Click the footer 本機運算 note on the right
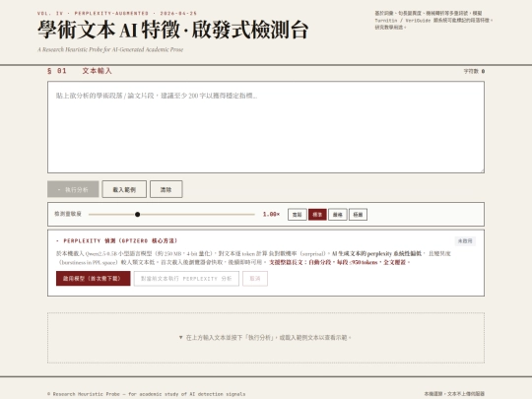This screenshot has width=532, height=399. tap(454, 394)
